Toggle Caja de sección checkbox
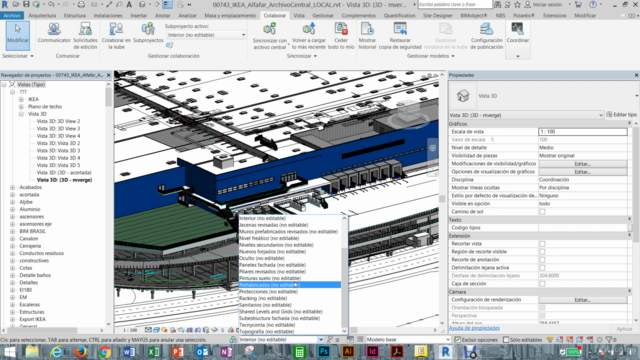The width and height of the screenshot is (640, 360). 542,284
